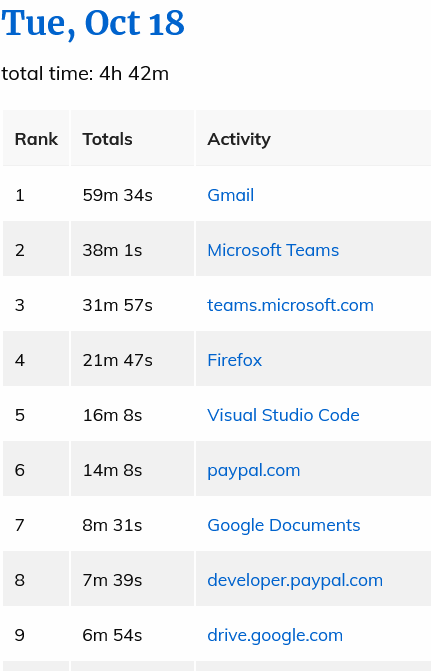Screen dimensions: 431x671
Task: Follow the paypal.com activity link
Action: (x=254, y=471)
